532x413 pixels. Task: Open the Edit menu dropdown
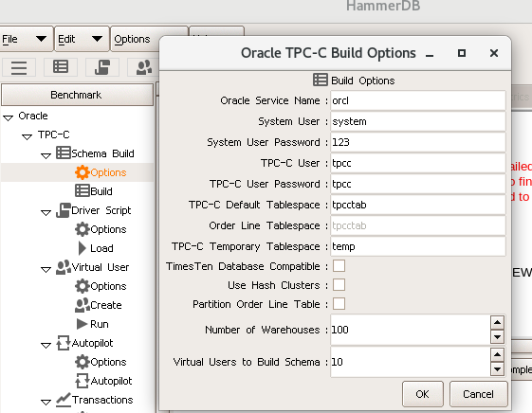(82, 39)
